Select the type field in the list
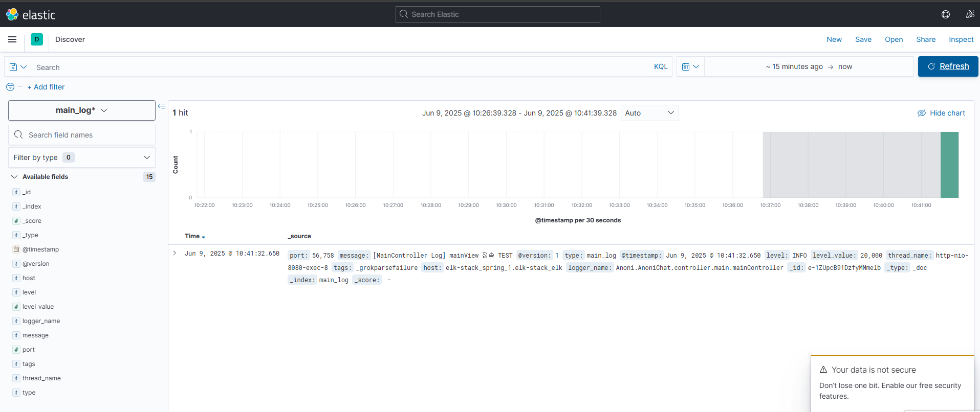 29,393
